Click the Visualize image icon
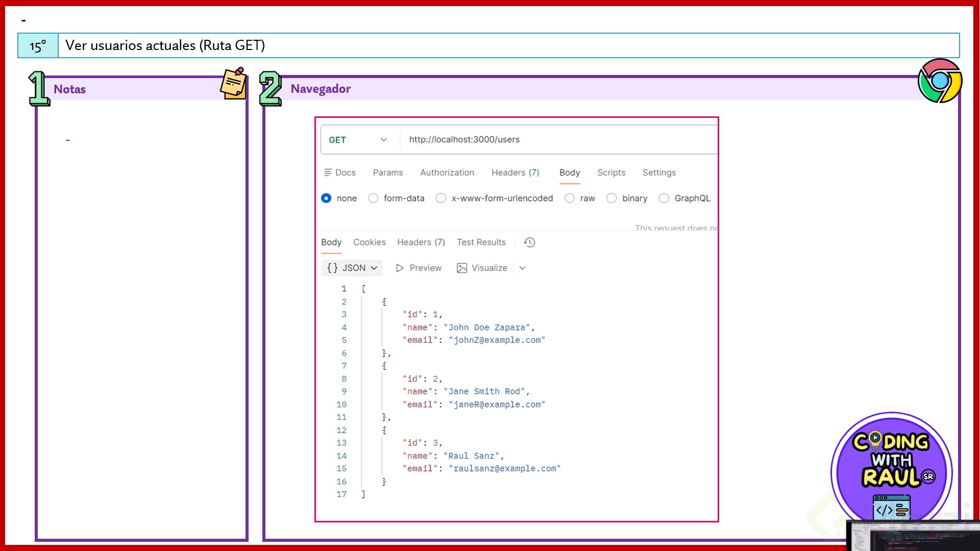Screen dimensions: 980x551 tap(461, 268)
